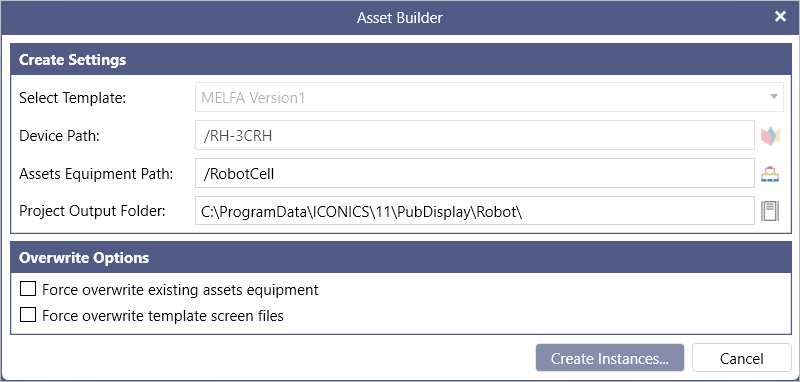This screenshot has width=800, height=382.
Task: Click the Create Instances... button
Action: pos(610,358)
